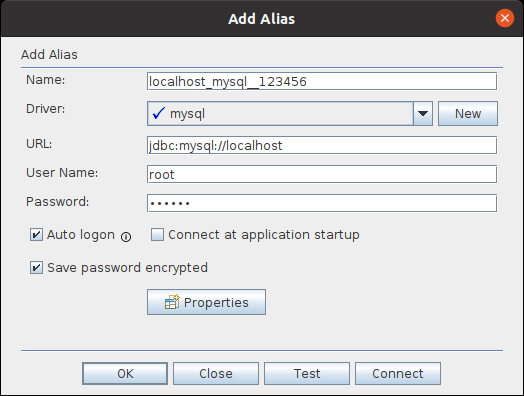Click the Close button at the bottom
This screenshot has width=524, height=396.
tap(216, 374)
